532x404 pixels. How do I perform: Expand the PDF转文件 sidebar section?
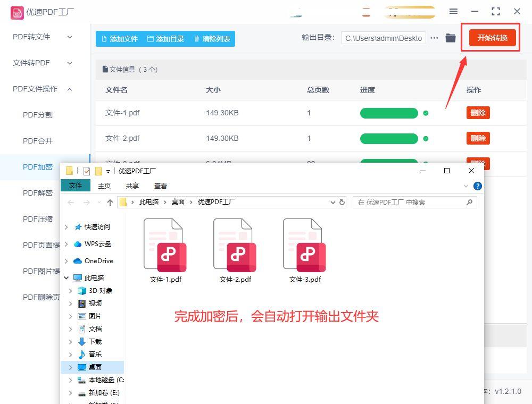(70, 37)
